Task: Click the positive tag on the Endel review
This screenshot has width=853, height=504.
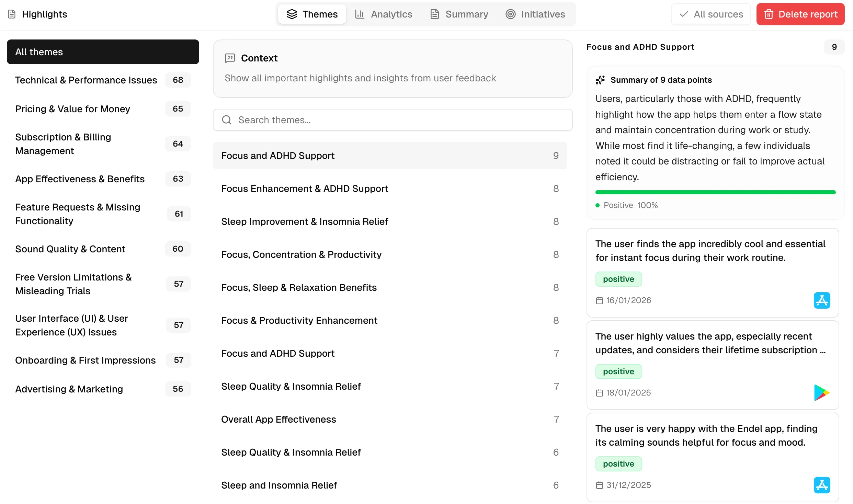Action: click(618, 464)
